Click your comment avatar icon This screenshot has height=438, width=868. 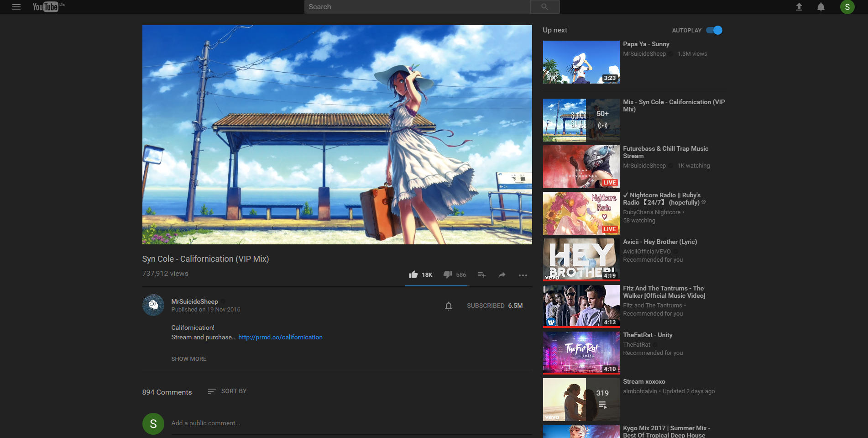pos(153,424)
